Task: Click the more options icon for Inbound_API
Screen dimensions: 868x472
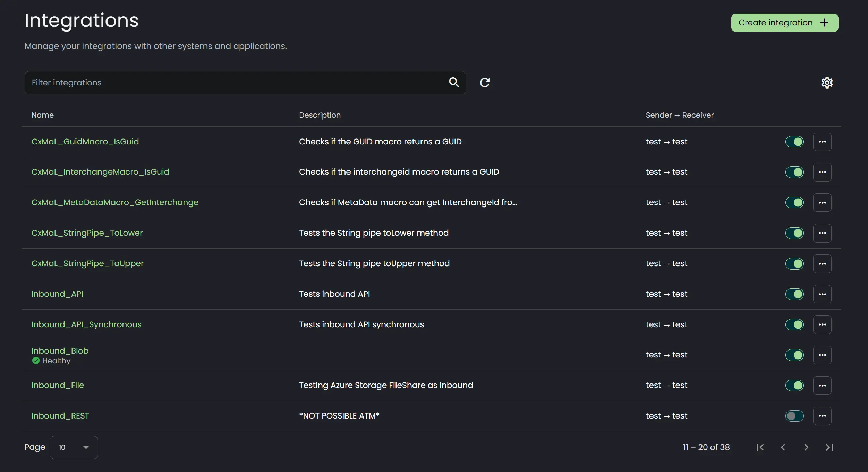Action: (822, 294)
